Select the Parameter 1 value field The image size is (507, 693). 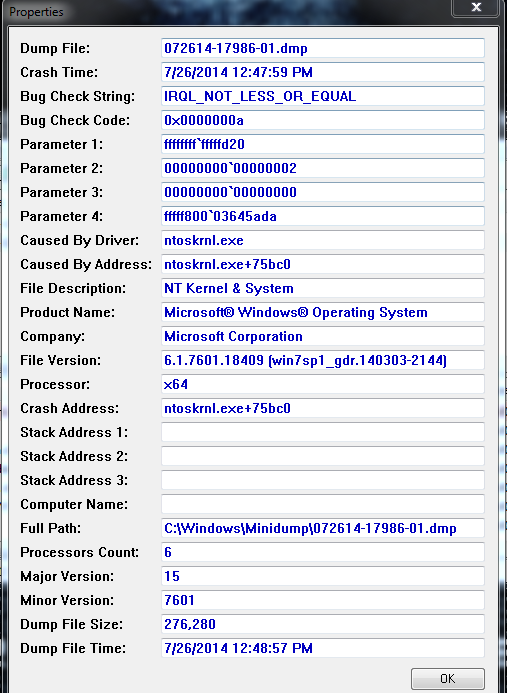[323, 144]
